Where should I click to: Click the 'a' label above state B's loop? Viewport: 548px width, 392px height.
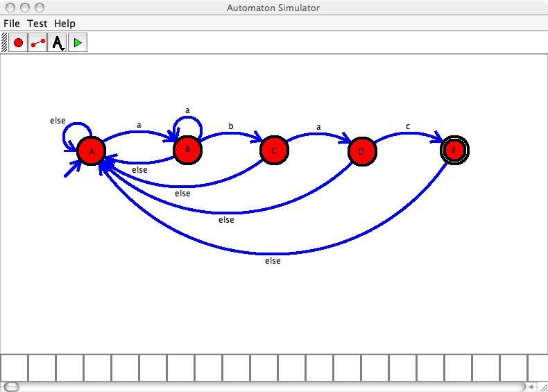[x=187, y=110]
